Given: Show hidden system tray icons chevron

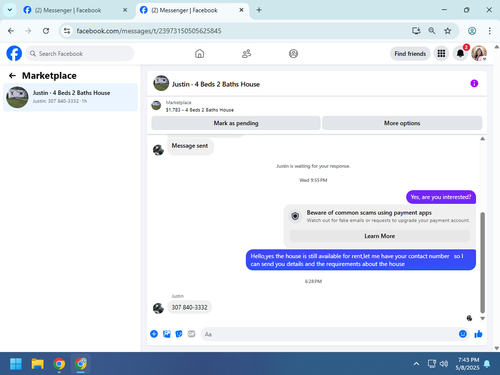Looking at the screenshot, I should 416,364.
